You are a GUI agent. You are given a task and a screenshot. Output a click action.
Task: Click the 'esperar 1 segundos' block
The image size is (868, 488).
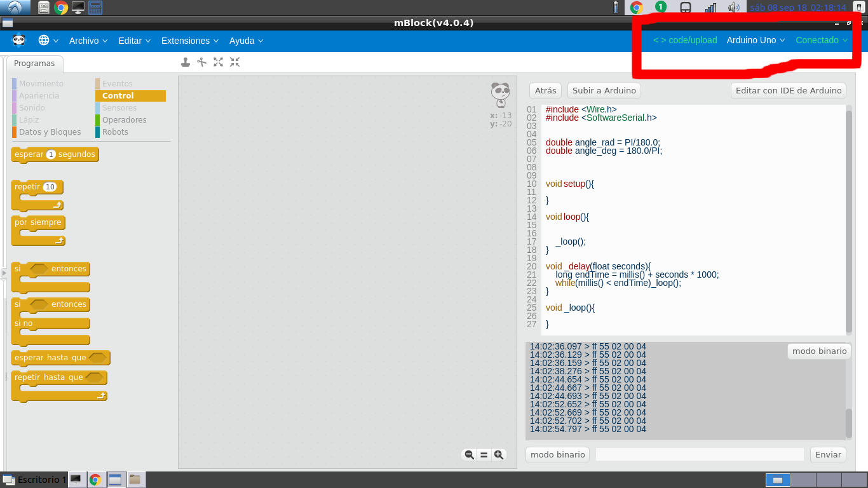tap(55, 154)
